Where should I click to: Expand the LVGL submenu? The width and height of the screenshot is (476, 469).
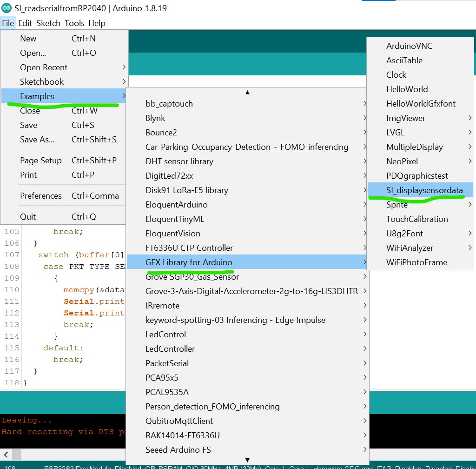(420, 133)
